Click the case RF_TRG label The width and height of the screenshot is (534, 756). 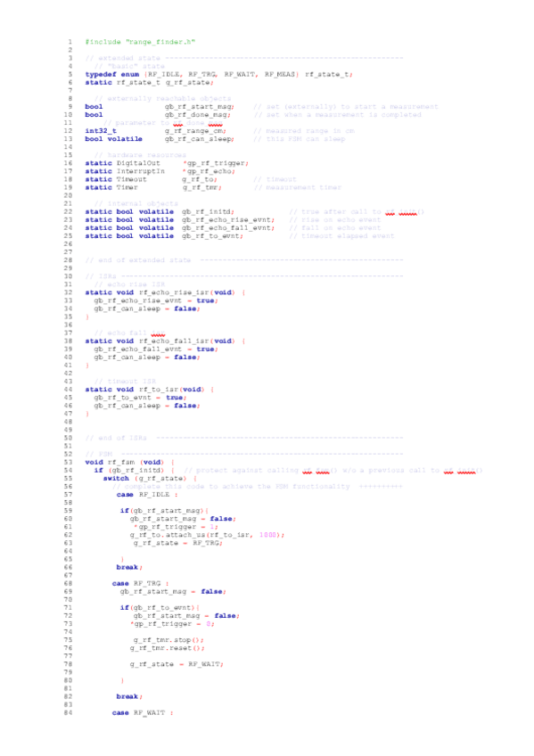coord(141,583)
